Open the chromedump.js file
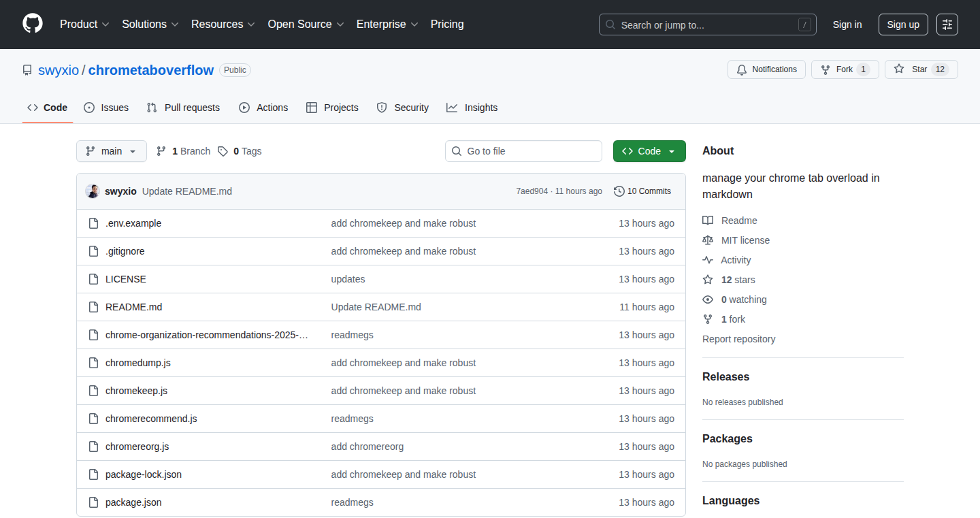 tap(138, 363)
